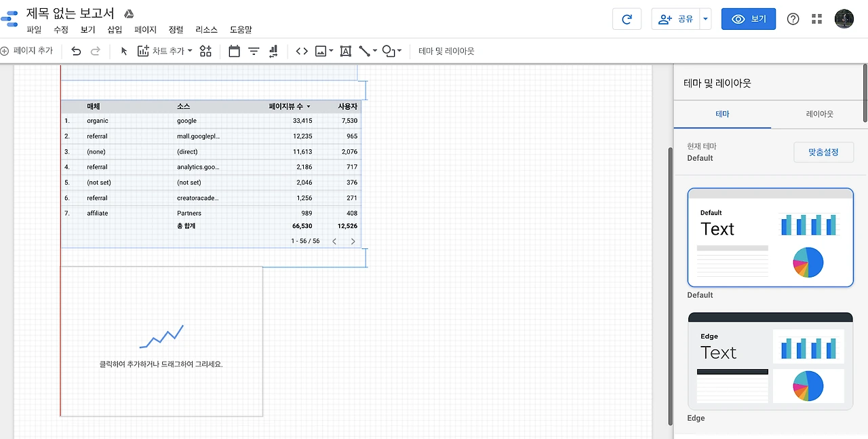Screen dimensions: 868x439
Task: Insert a date range control
Action: 235,51
